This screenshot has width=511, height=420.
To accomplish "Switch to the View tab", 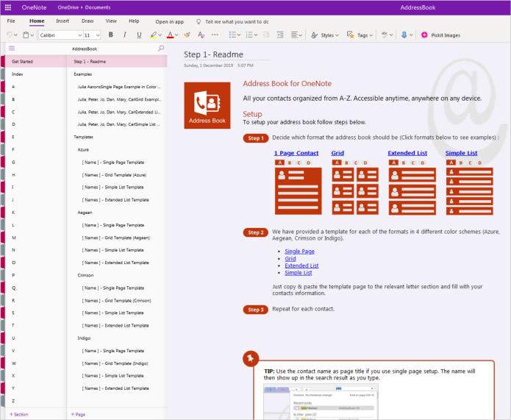I will click(x=111, y=21).
